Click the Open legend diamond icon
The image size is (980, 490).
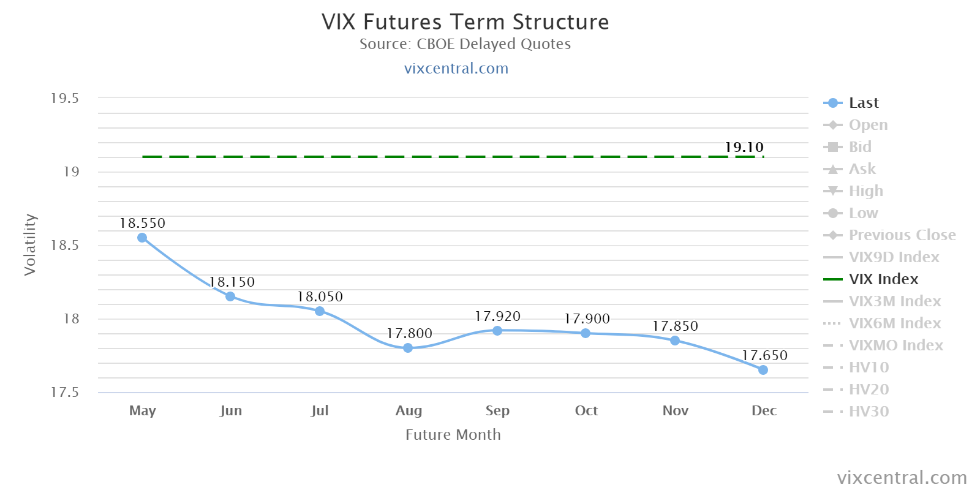click(x=832, y=125)
